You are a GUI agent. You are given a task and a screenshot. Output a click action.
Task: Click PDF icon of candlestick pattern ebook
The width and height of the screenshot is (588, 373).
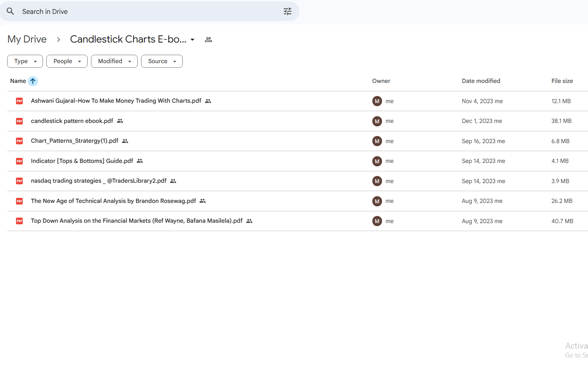[19, 121]
